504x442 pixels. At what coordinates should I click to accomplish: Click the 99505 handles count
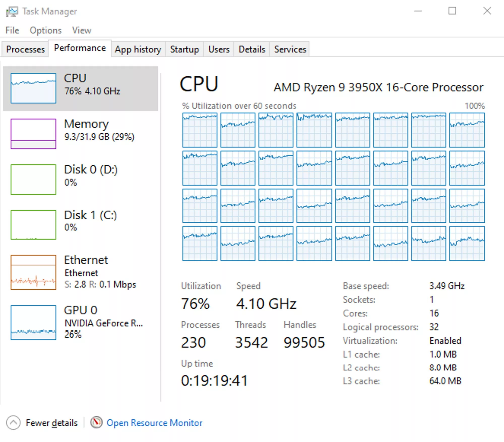coord(304,342)
